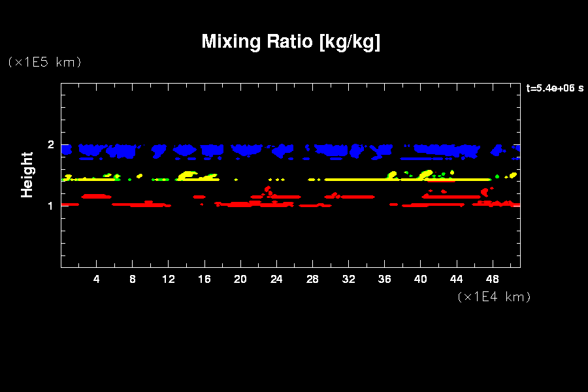The height and width of the screenshot is (392, 588).
Task: Pick x-axis tick label 16
Action: click(x=204, y=280)
